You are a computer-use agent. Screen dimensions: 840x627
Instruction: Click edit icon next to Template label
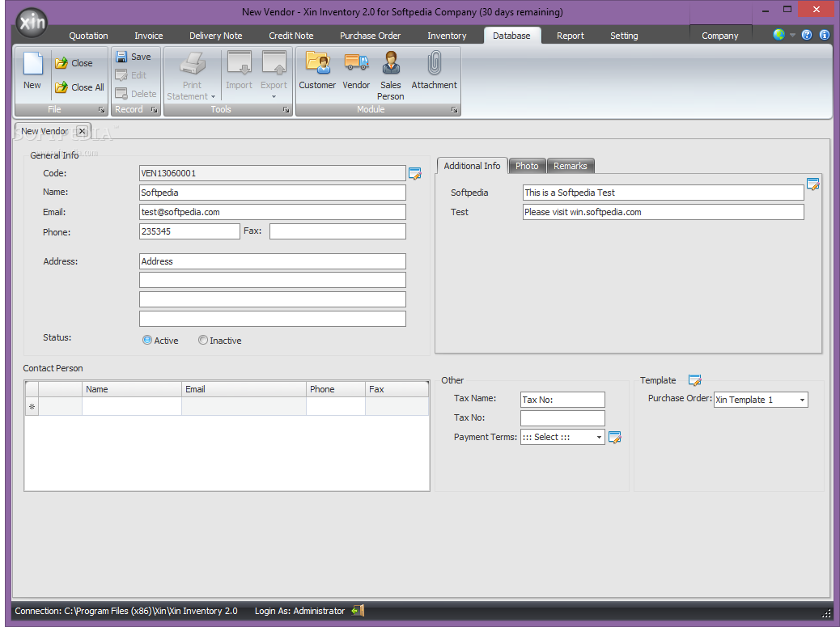[x=695, y=380]
